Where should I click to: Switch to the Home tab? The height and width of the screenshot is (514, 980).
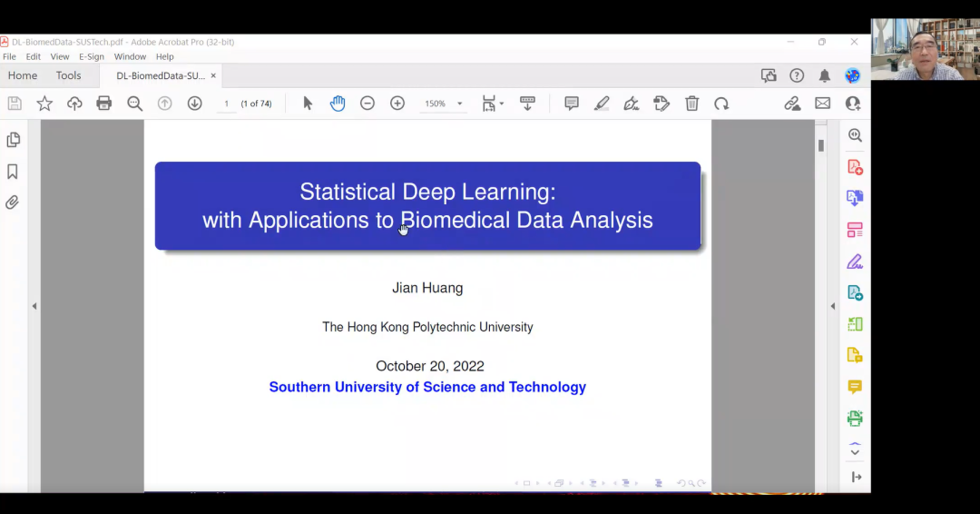click(x=23, y=75)
